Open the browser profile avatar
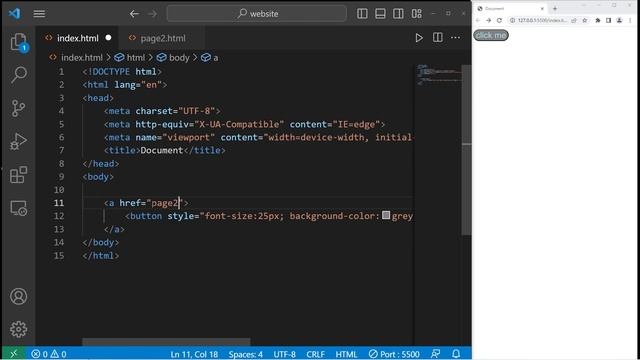The height and width of the screenshot is (360, 640). [619, 20]
